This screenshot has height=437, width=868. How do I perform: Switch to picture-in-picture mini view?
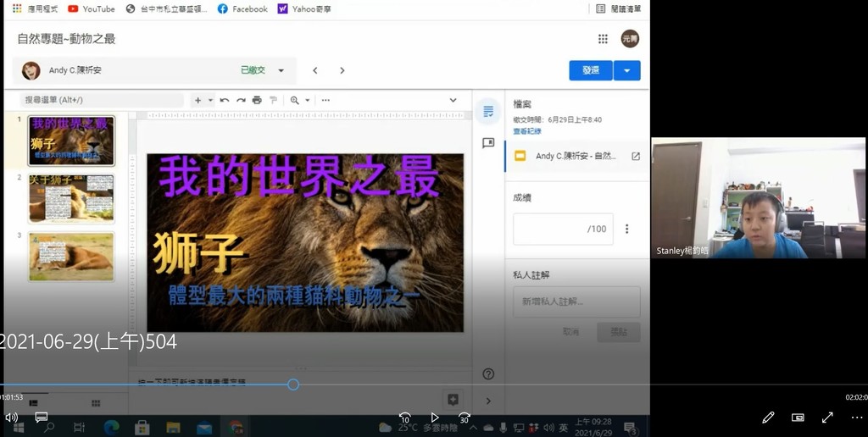click(x=798, y=418)
